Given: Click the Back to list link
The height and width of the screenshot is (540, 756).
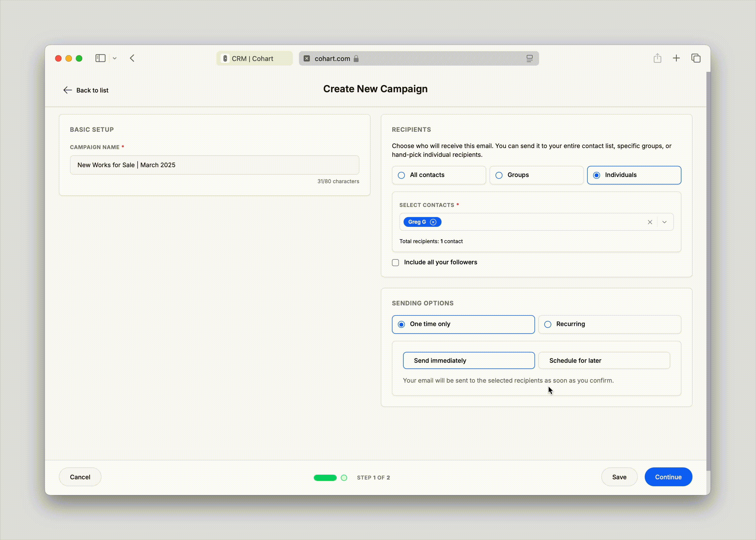Looking at the screenshot, I should (x=92, y=90).
